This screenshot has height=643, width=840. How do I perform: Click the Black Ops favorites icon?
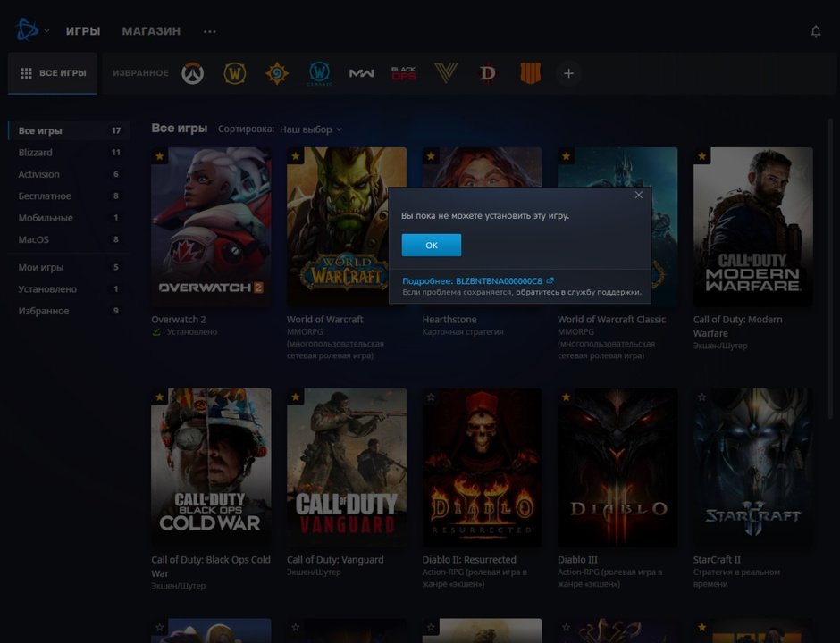(x=403, y=73)
